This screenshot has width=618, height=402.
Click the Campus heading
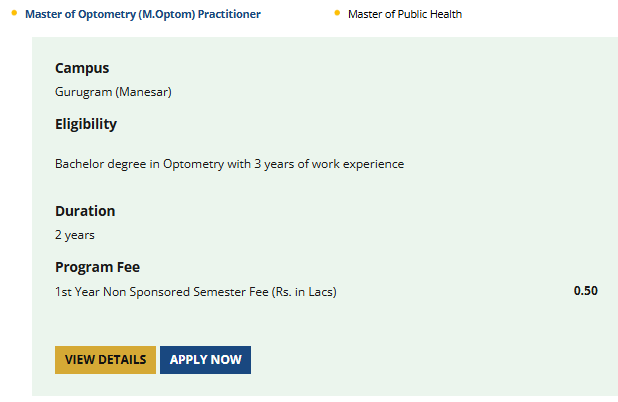82,68
